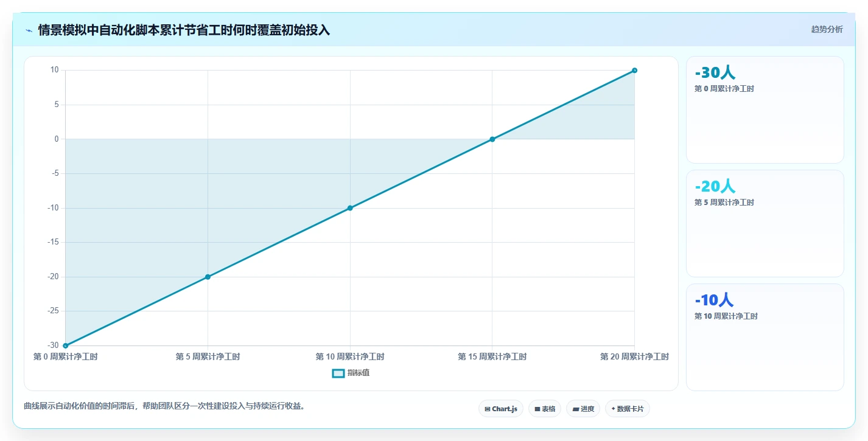Click the dashboard title about 自动化脚本累计节省工时

click(184, 30)
